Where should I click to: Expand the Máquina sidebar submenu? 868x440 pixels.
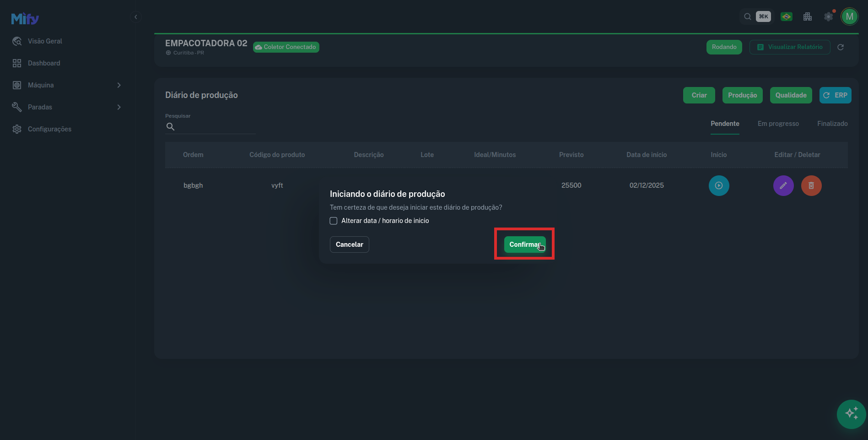[x=119, y=85]
